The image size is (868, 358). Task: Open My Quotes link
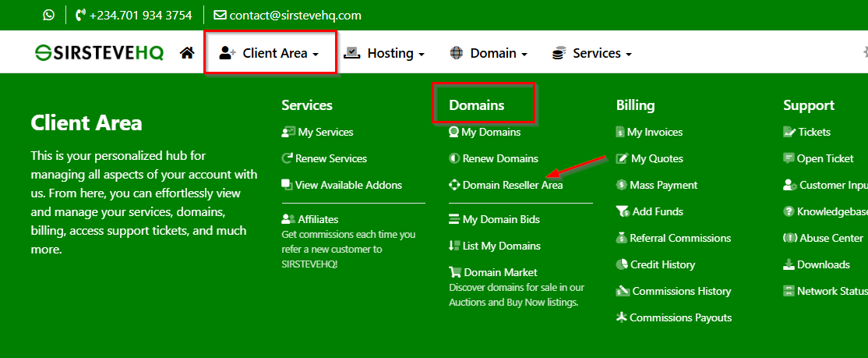pos(657,158)
